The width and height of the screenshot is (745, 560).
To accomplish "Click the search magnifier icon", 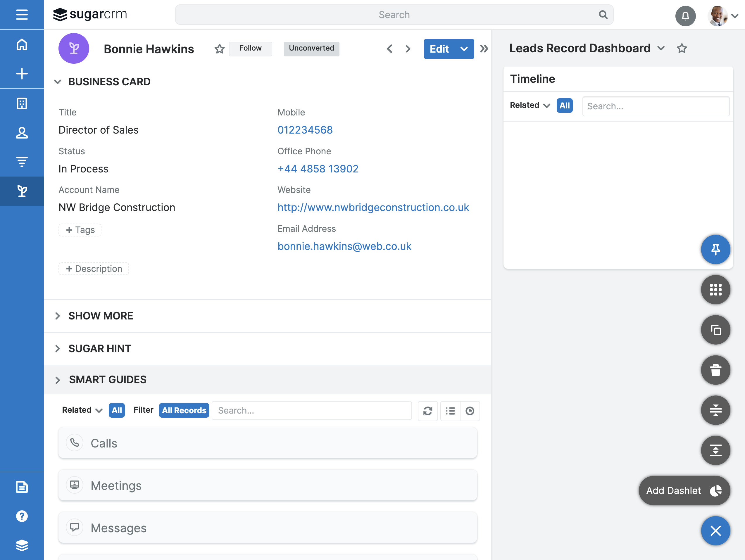I will coord(603,15).
